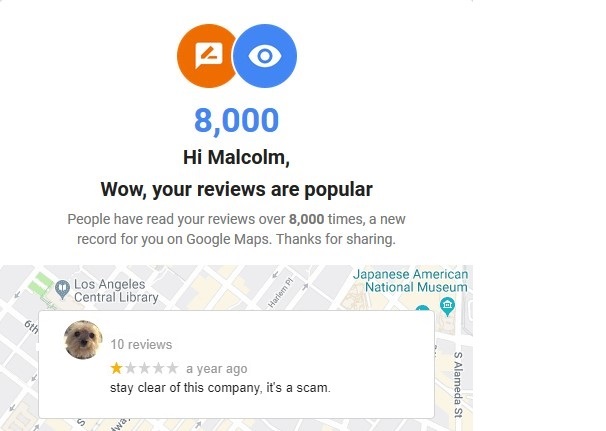This screenshot has width=606, height=431.
Task: Click the green park area on map
Action: click(40, 285)
